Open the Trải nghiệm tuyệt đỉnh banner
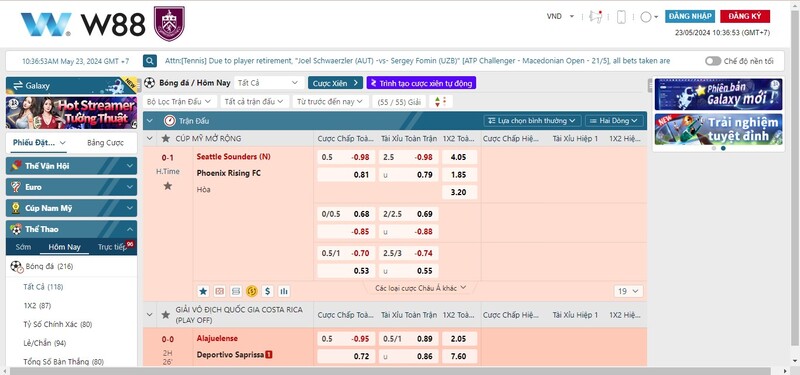This screenshot has height=375, width=800. pyautogui.click(x=718, y=129)
